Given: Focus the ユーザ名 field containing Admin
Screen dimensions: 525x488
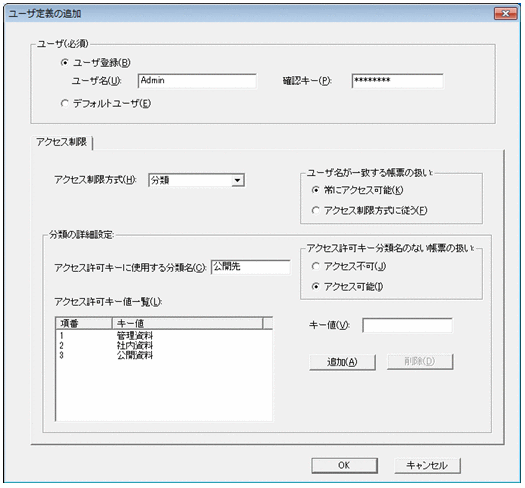Looking at the screenshot, I should [197, 81].
